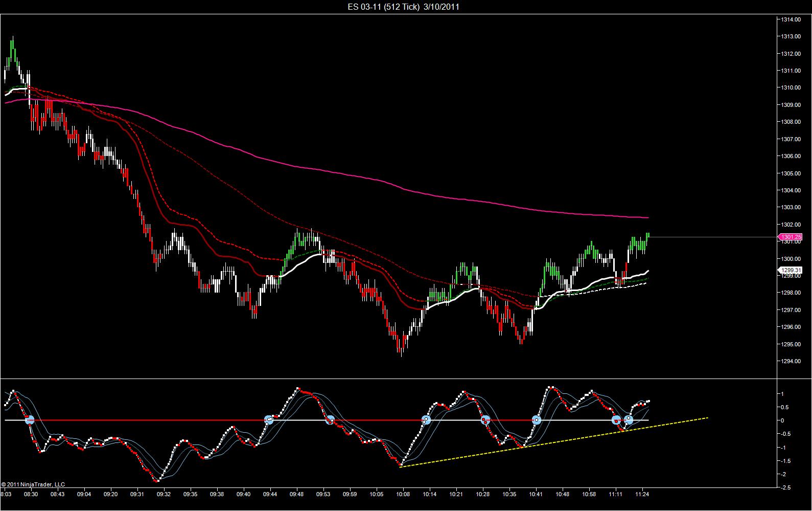Click the 1314.00 price axis label

791,19
